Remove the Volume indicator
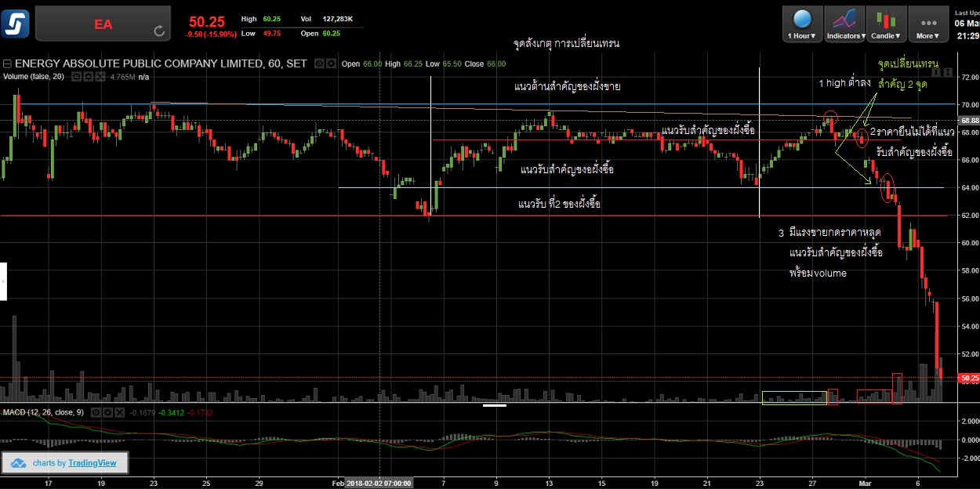Screen dimensions: 980x489 [x=100, y=77]
